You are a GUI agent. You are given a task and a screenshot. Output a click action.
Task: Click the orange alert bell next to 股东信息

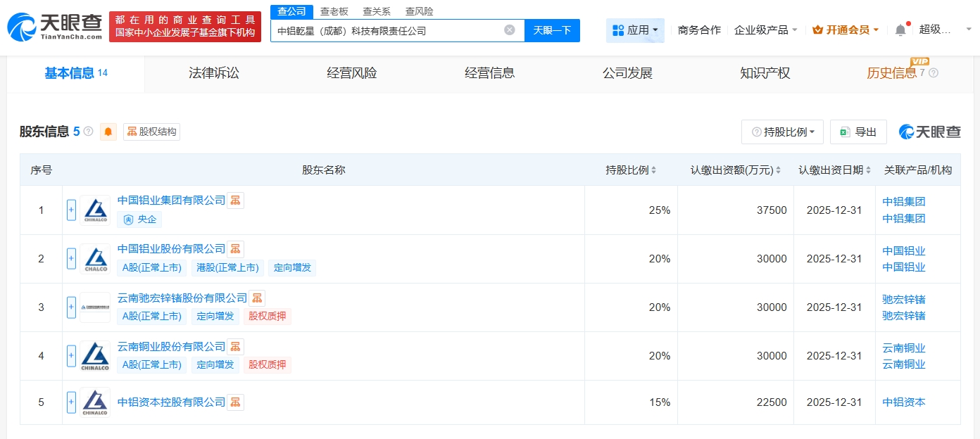pos(108,132)
